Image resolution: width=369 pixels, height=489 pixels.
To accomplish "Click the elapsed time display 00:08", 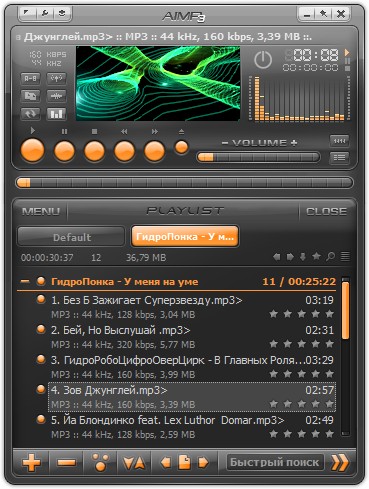I will click(315, 55).
